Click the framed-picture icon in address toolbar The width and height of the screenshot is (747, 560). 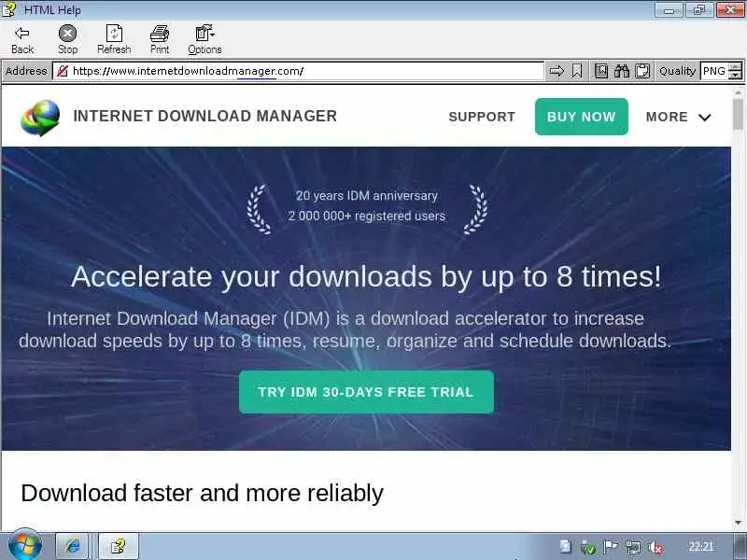[x=601, y=71]
